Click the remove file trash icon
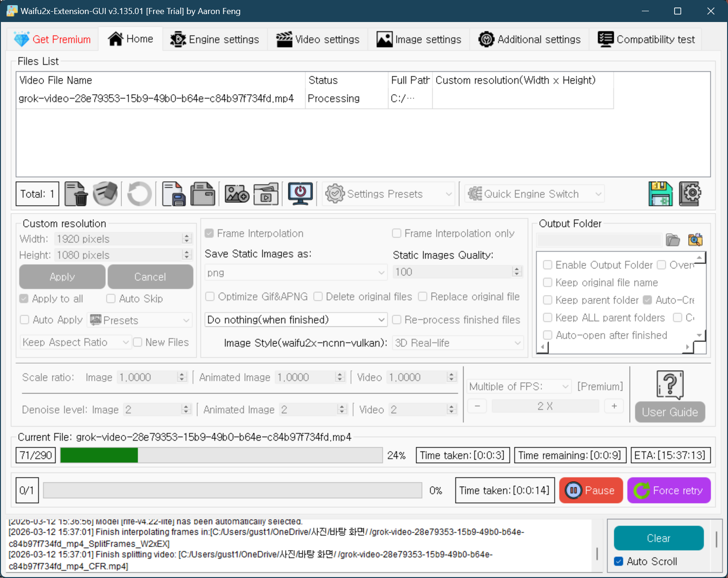Viewport: 728px width, 578px height. 76,194
